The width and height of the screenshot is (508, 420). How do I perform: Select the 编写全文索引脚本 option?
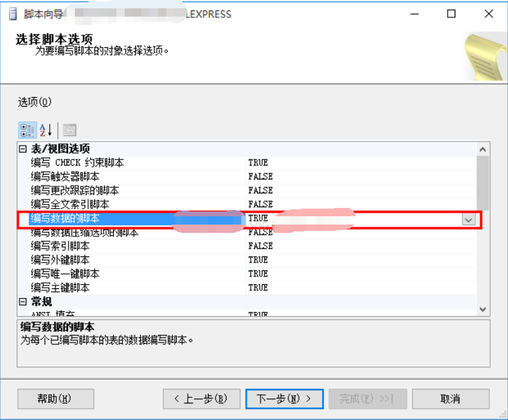[x=70, y=204]
